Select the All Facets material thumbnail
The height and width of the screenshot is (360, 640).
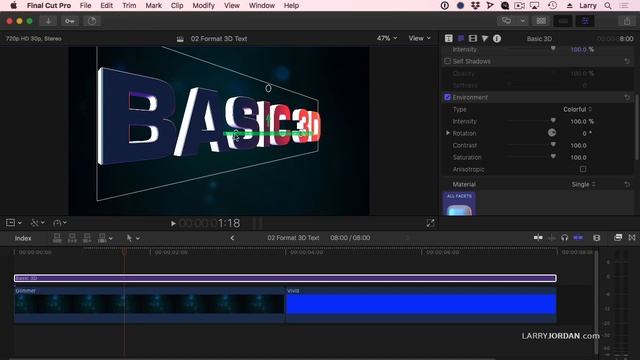click(x=459, y=204)
